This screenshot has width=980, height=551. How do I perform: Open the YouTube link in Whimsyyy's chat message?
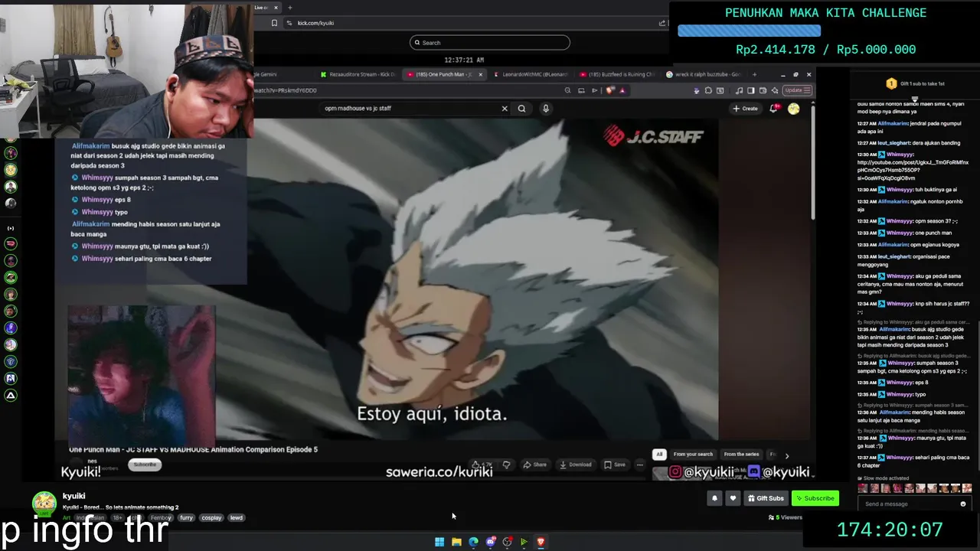click(x=913, y=170)
